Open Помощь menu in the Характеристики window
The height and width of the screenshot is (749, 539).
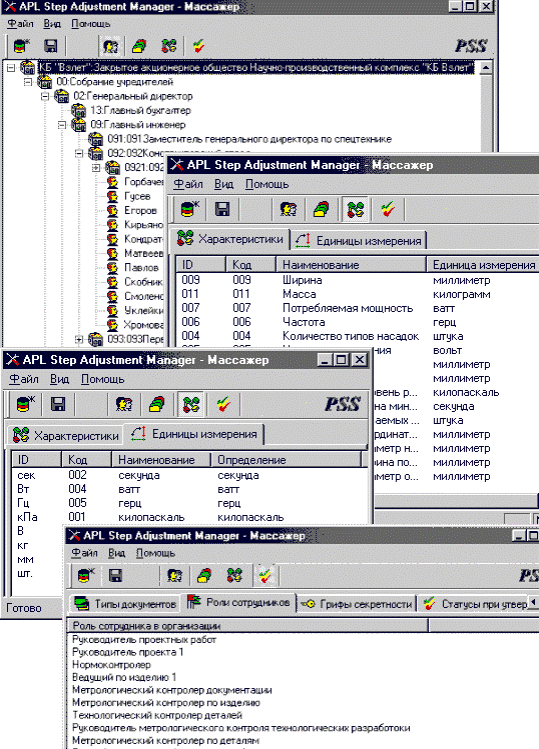click(267, 184)
